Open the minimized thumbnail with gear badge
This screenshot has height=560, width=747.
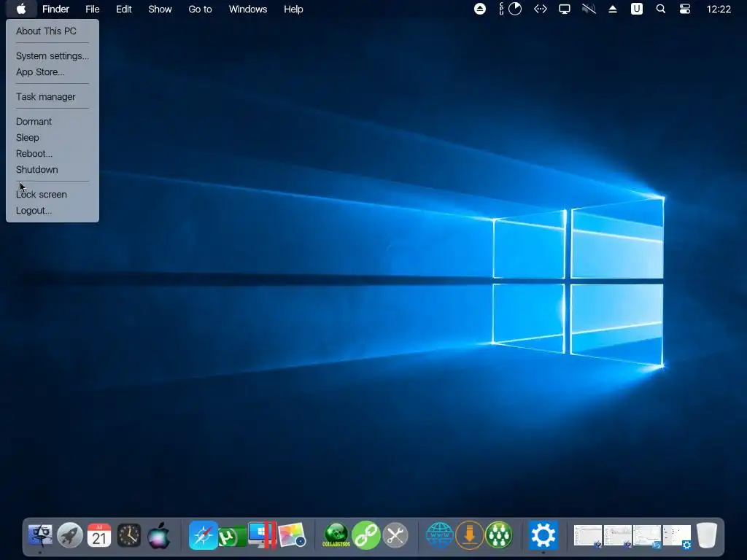click(677, 537)
